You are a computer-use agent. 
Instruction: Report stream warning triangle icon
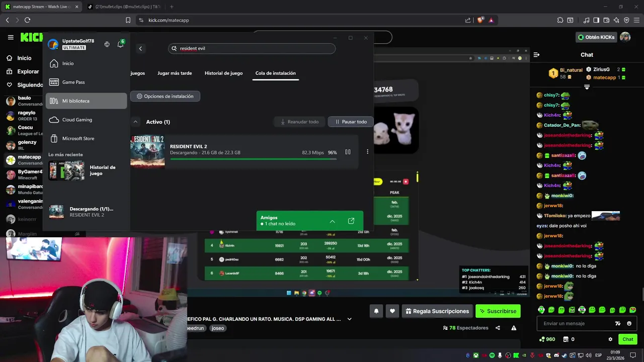(514, 328)
